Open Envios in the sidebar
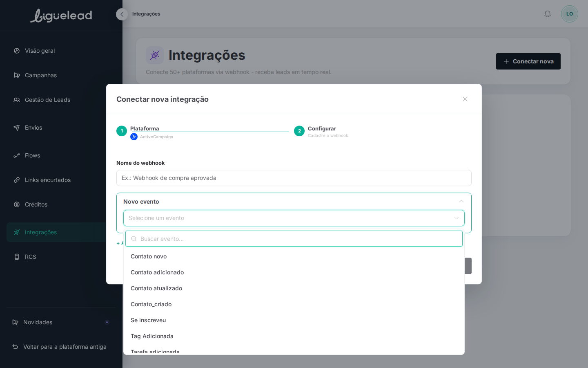Image resolution: width=588 pixels, height=368 pixels. pyautogui.click(x=61, y=128)
